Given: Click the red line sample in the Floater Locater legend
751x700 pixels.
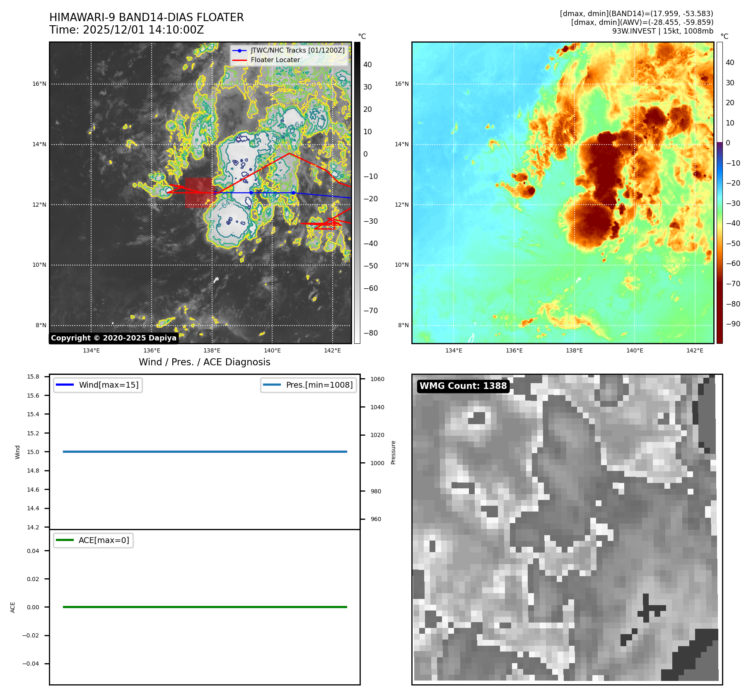Looking at the screenshot, I should click(239, 60).
